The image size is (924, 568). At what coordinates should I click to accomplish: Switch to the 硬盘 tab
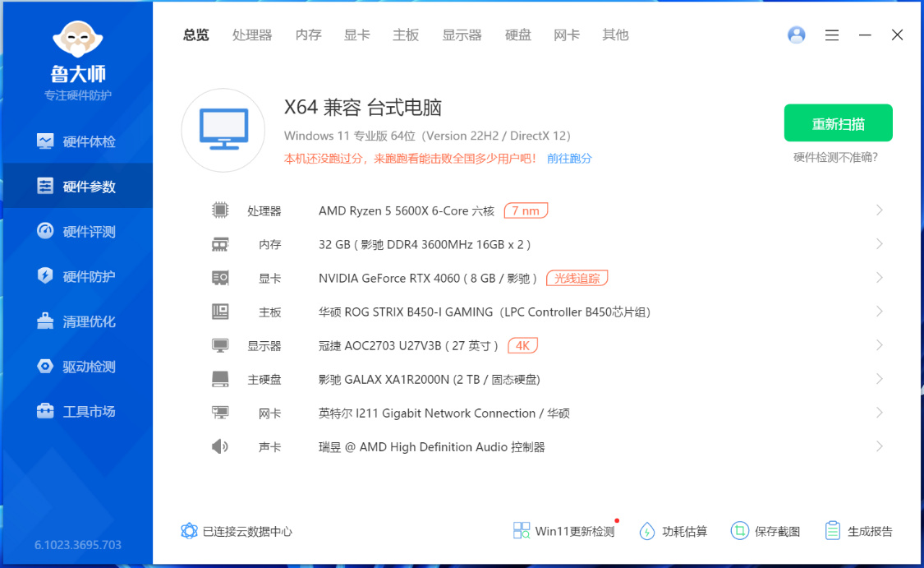(x=518, y=35)
